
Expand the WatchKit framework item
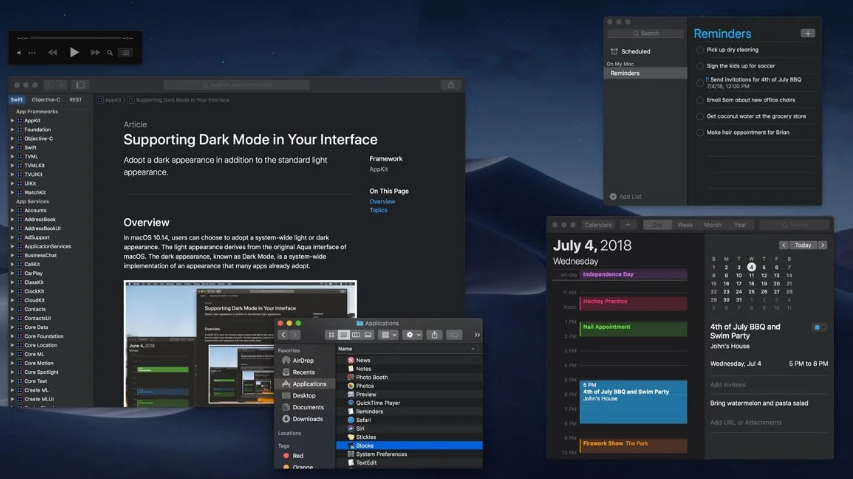pyautogui.click(x=13, y=192)
